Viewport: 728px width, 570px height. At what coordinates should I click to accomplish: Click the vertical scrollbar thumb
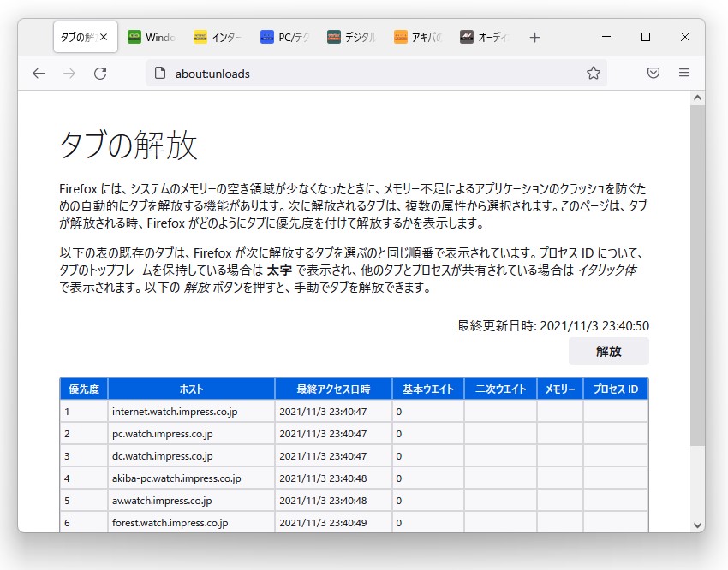point(697,276)
